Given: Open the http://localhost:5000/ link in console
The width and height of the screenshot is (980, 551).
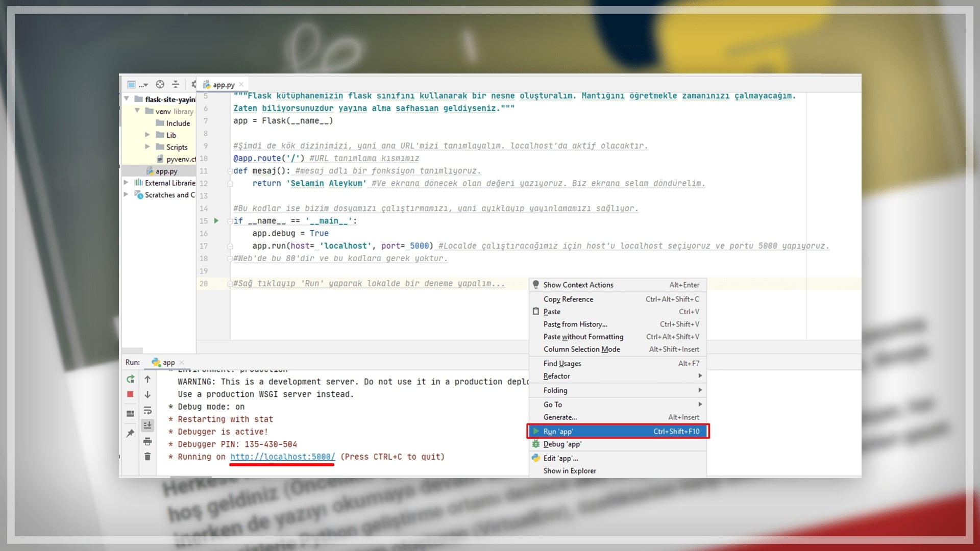Looking at the screenshot, I should (282, 457).
